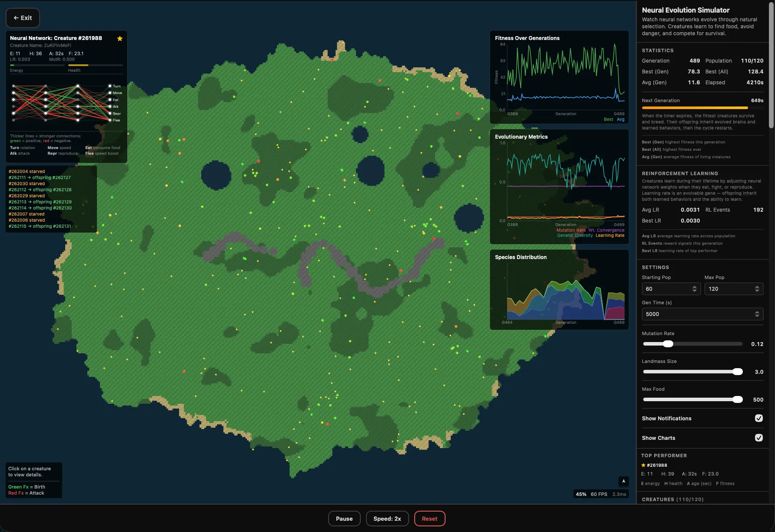Increment the Starting Pop value with its stepper
This screenshot has width=775, height=532.
(x=694, y=287)
